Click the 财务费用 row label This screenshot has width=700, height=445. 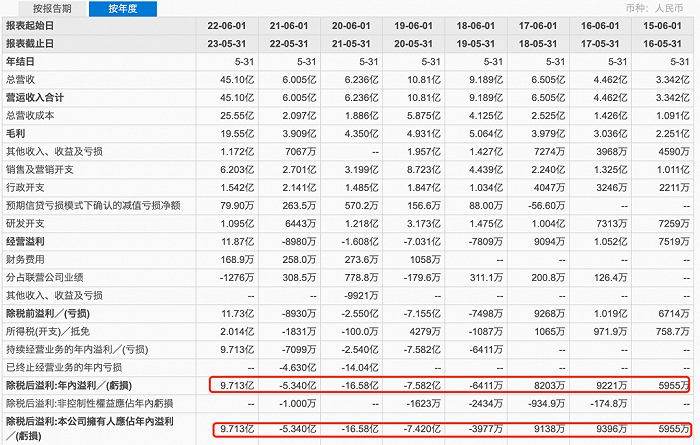[x=25, y=259]
